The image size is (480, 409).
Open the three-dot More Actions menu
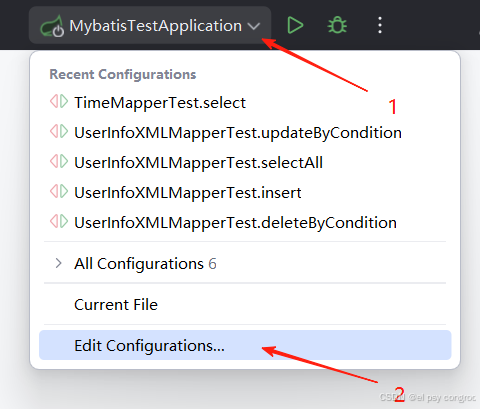pyautogui.click(x=380, y=25)
